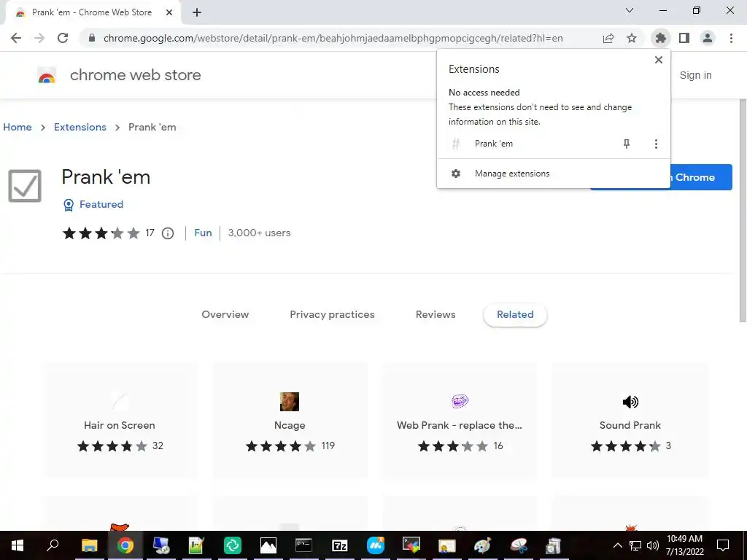The image size is (747, 560).
Task: Click the address bar URL field
Action: 333,38
